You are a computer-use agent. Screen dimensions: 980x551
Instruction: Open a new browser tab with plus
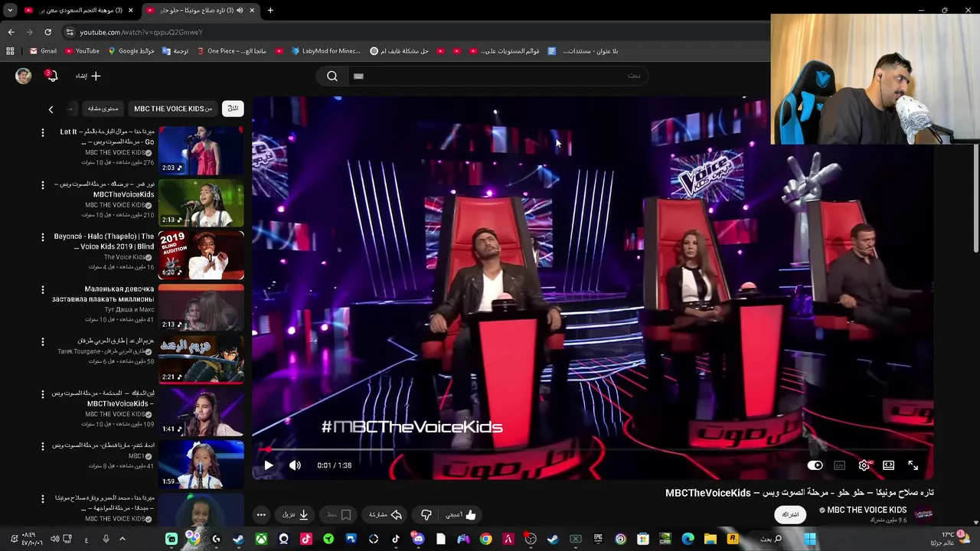pos(270,11)
